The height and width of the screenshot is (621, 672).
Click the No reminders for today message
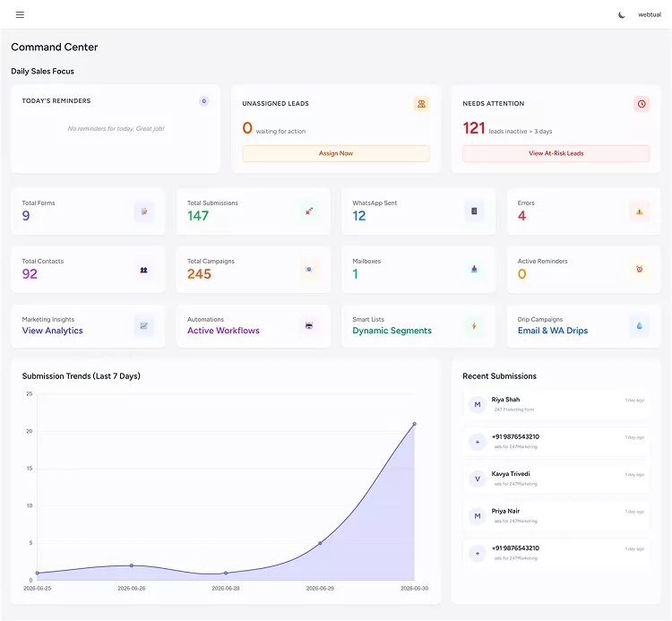click(x=116, y=128)
